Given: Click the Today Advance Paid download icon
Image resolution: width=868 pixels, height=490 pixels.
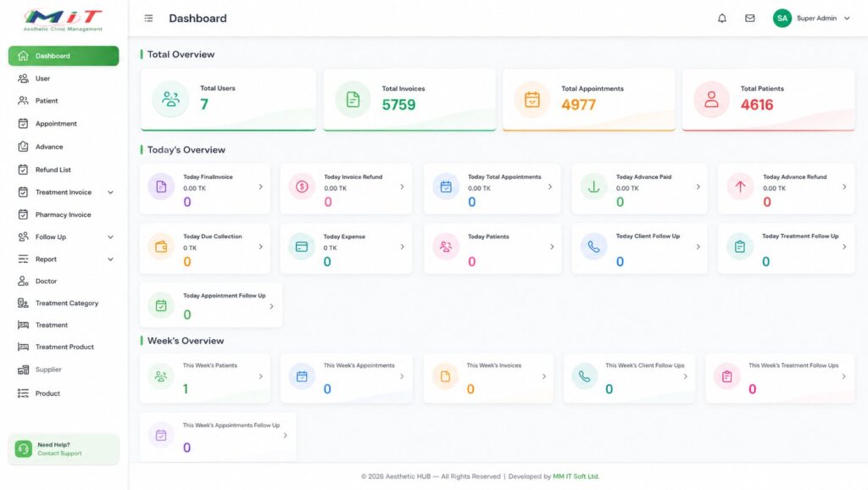Looking at the screenshot, I should tap(593, 187).
